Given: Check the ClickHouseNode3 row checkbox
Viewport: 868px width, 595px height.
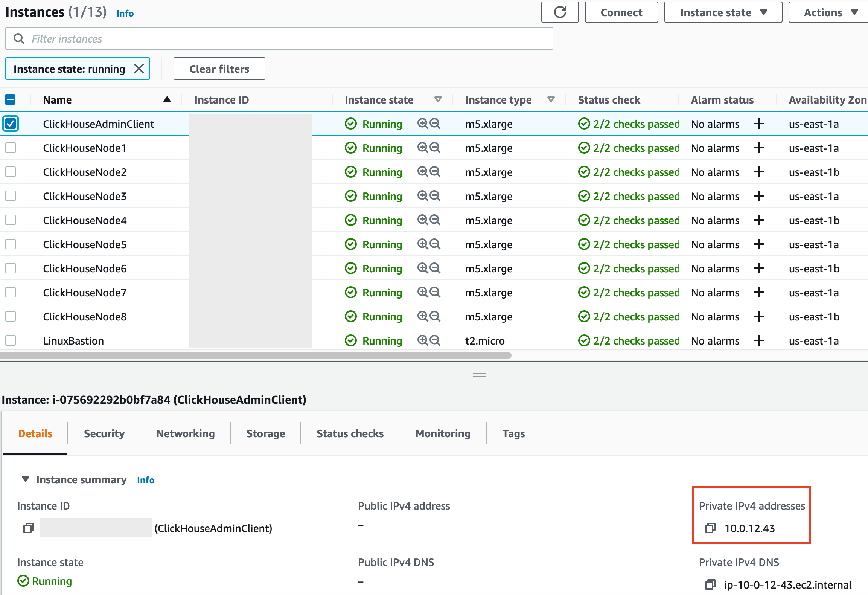Looking at the screenshot, I should (11, 196).
